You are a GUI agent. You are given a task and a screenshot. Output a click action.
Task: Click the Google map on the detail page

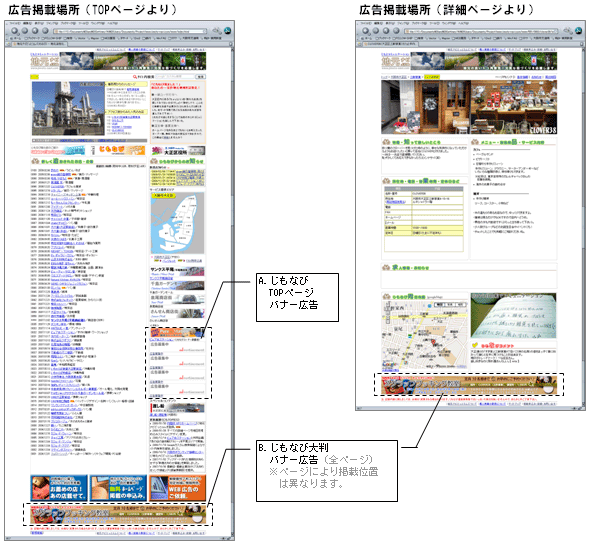[424, 335]
